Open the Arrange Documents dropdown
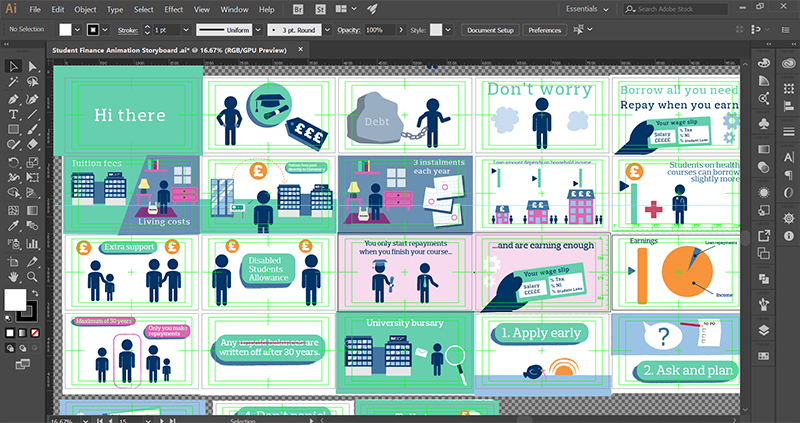The image size is (800, 423). coord(346,9)
